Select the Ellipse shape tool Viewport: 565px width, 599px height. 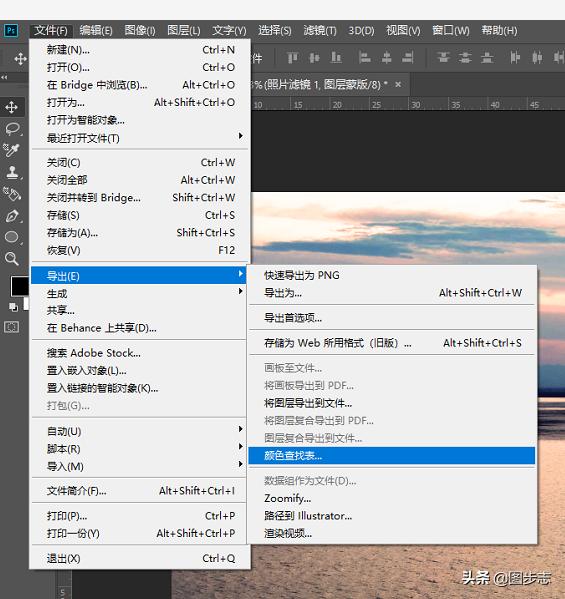pos(12,237)
